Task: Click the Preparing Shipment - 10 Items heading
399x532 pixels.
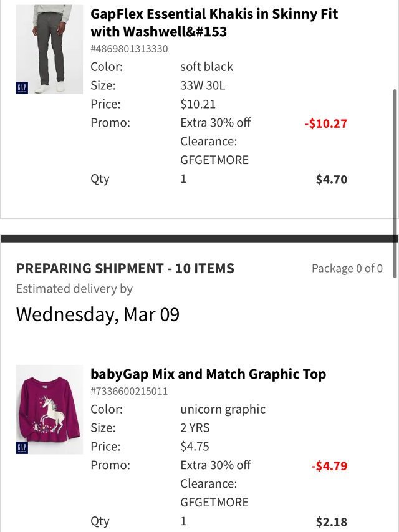Action: (125, 269)
